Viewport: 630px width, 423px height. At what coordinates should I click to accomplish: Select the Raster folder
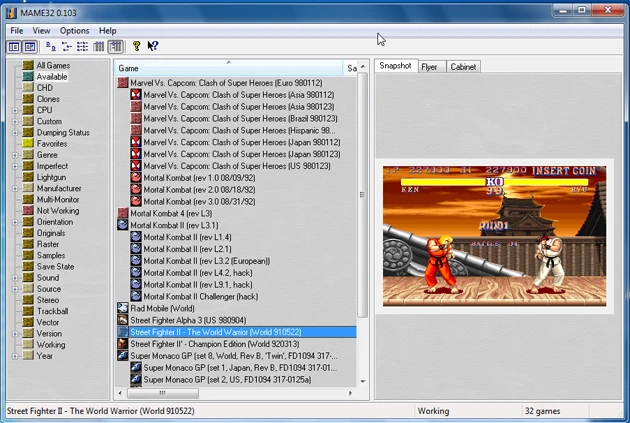click(x=48, y=244)
